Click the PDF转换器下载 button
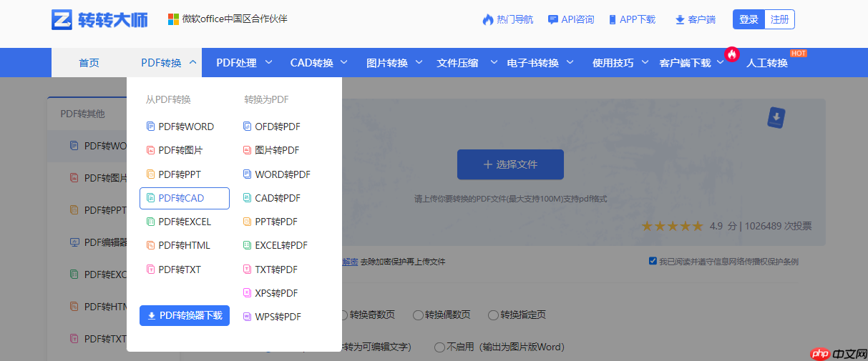This screenshot has height=361, width=868. pos(185,315)
